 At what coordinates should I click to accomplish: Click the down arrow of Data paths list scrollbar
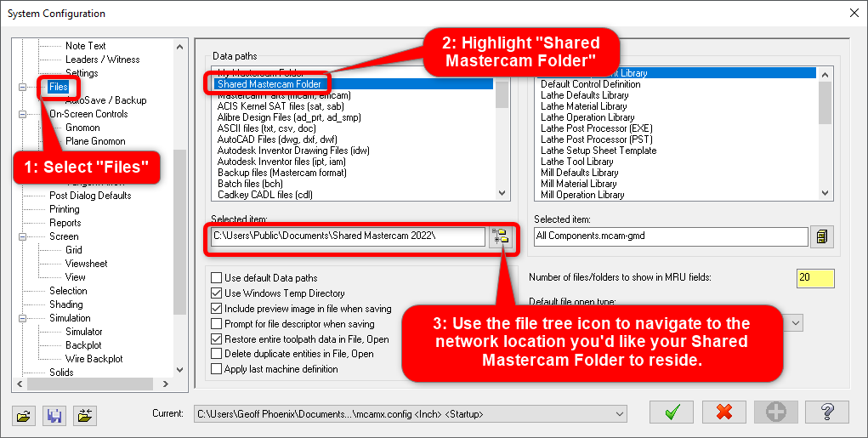tap(502, 193)
